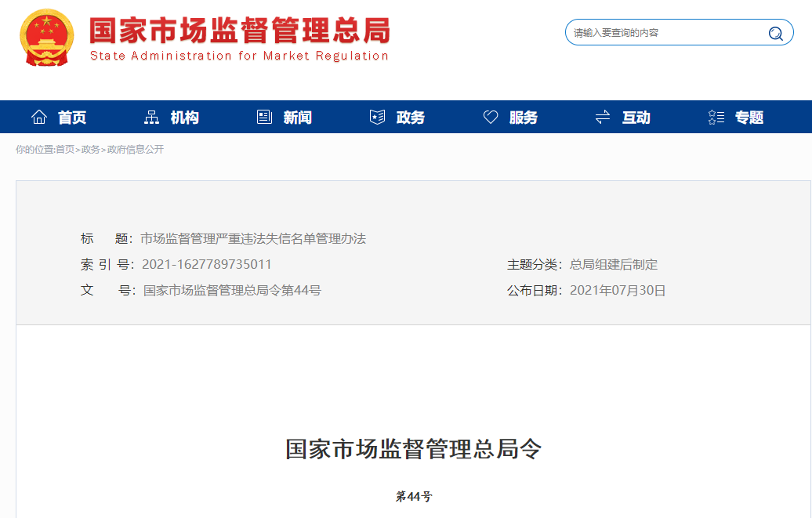Click the home icon beside 首页
Screen dimensions: 812x518
coord(39,118)
